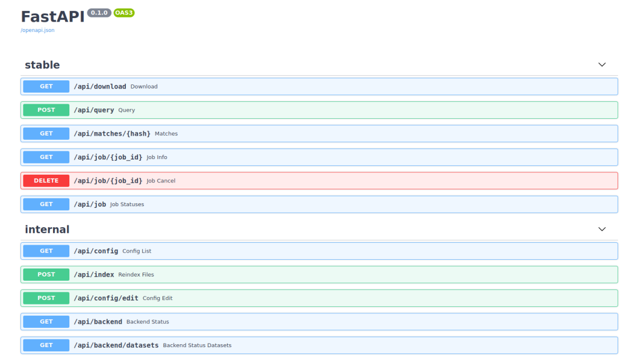Expand the /api/backend/datasets path text
629x364 pixels.
click(116, 345)
